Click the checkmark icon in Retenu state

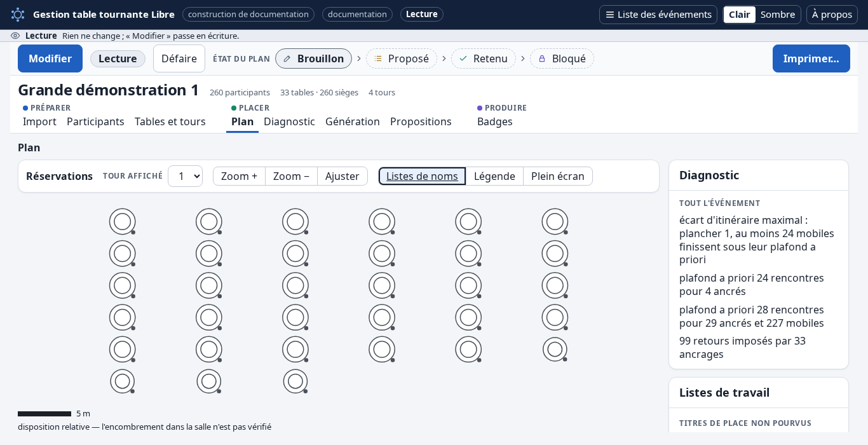(463, 58)
